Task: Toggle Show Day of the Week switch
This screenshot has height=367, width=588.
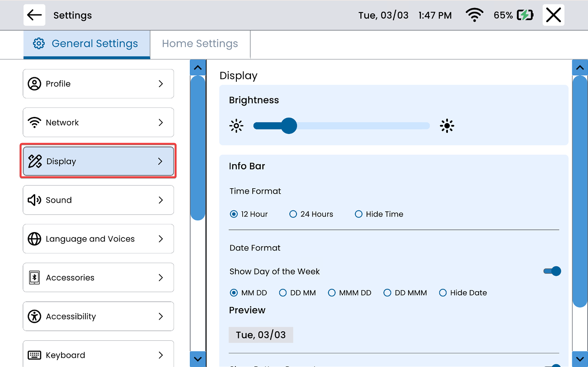Action: tap(552, 271)
